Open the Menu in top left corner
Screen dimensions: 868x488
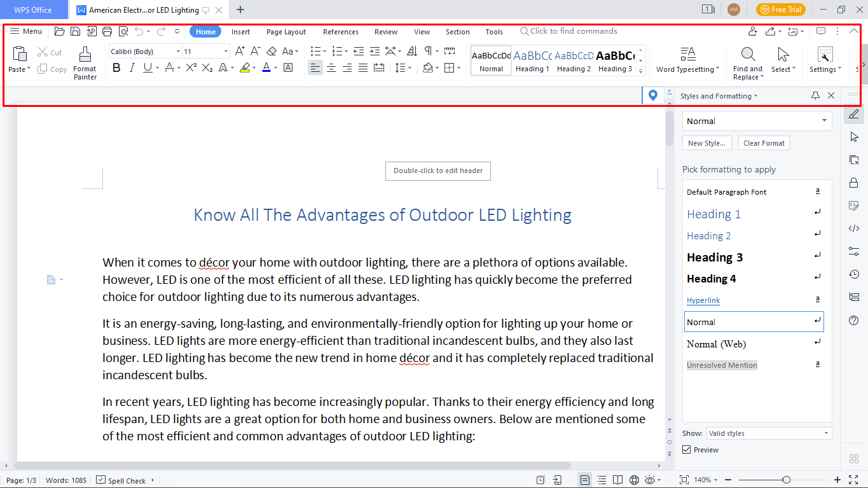[25, 31]
